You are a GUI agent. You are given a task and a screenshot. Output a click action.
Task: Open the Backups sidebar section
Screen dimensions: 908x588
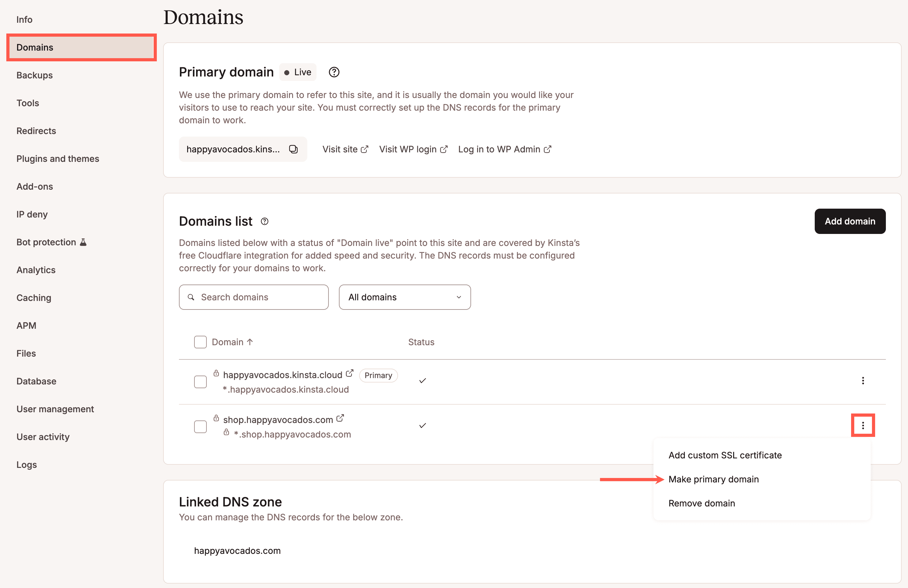(x=34, y=75)
